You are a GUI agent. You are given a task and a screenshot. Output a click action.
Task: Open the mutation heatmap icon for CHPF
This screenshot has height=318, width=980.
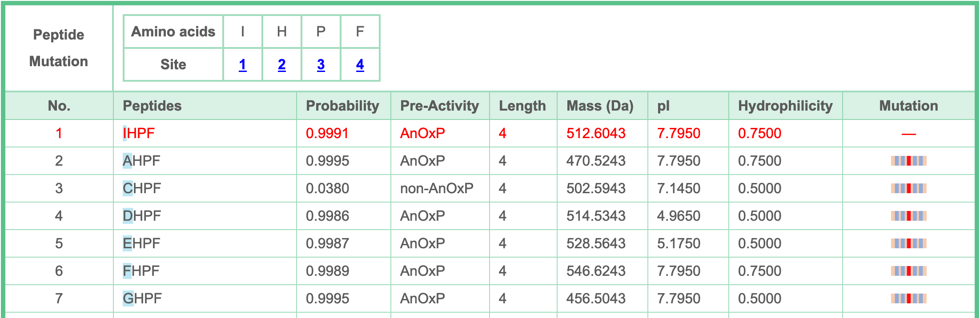(x=908, y=188)
